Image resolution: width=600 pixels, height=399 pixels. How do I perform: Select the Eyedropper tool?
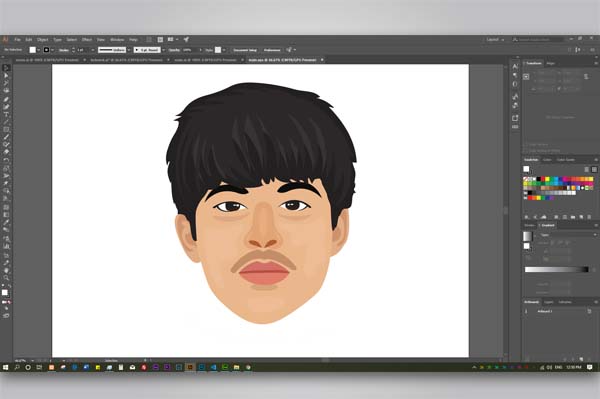click(6, 222)
